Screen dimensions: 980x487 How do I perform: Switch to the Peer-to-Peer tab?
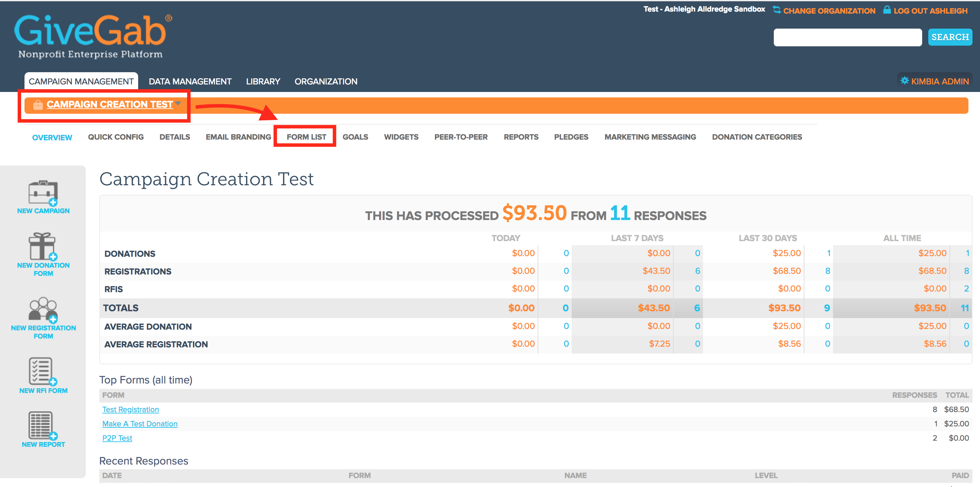461,137
